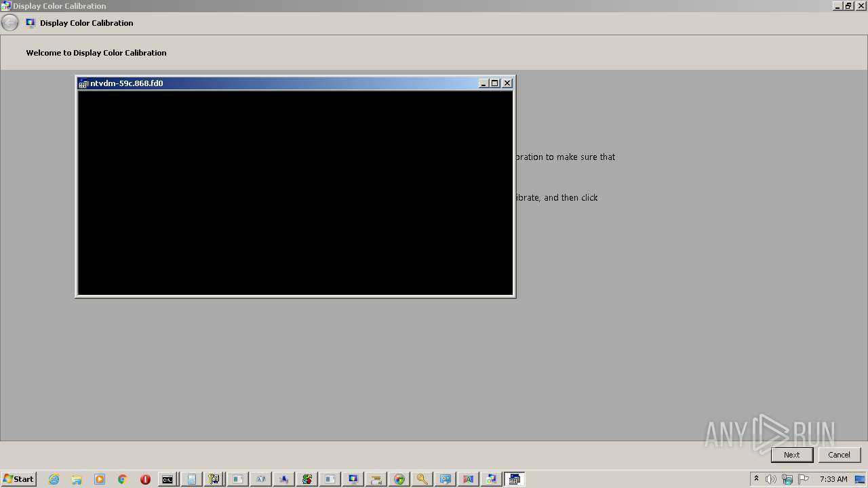Launch Google Chrome from the taskbar
Viewport: 868px width, 488px height.
123,479
